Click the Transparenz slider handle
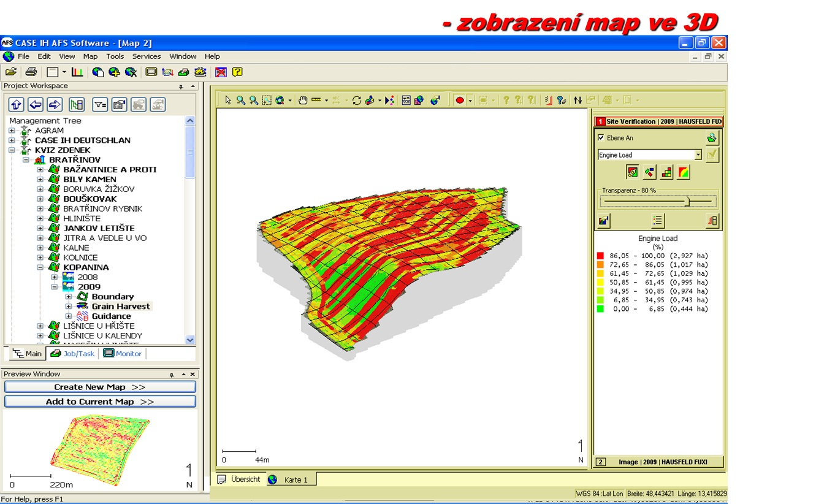816x504 pixels. coord(687,201)
